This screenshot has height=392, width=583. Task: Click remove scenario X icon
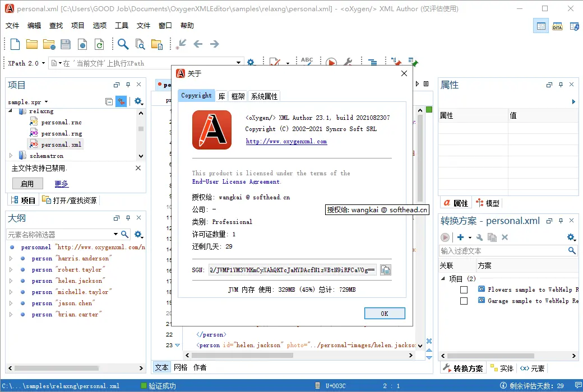pos(505,237)
